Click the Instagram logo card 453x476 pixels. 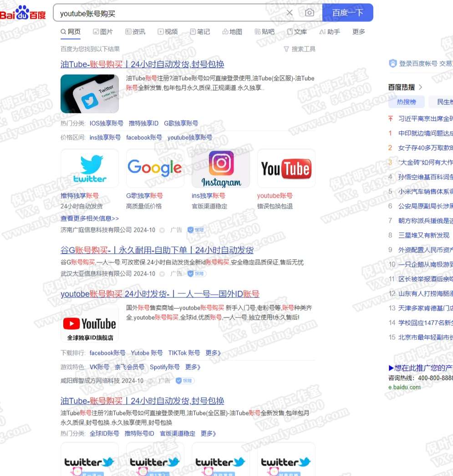point(221,168)
